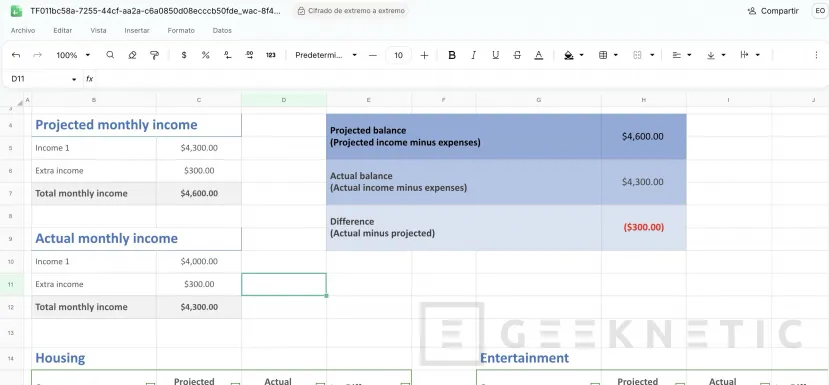829x385 pixels.
Task: Click the green spreadsheet app icon
Action: pos(16,11)
